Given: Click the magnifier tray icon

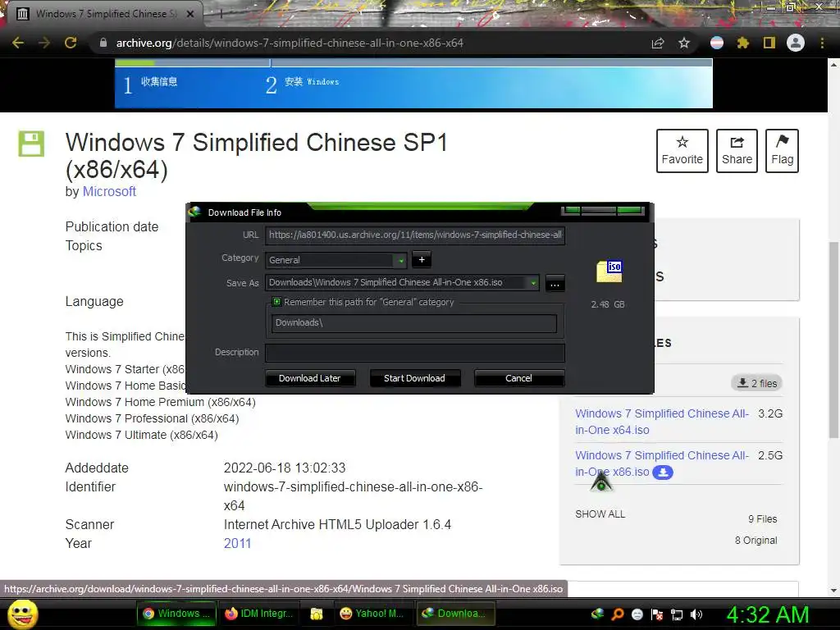Looking at the screenshot, I should click(x=618, y=614).
